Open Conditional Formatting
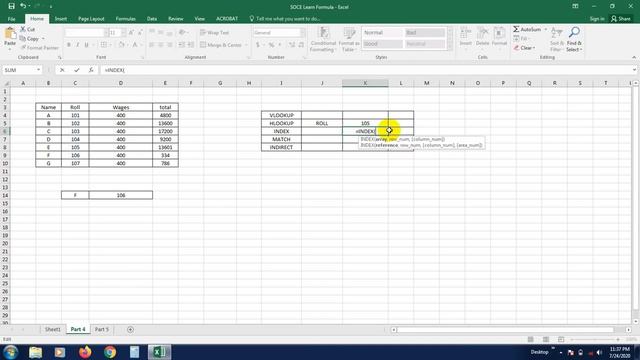 tap(323, 40)
